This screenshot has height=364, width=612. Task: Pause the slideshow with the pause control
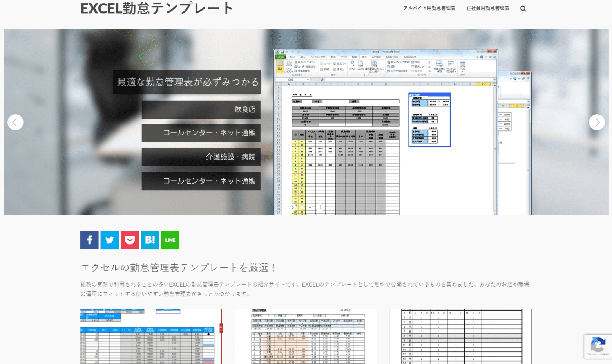(x=319, y=207)
